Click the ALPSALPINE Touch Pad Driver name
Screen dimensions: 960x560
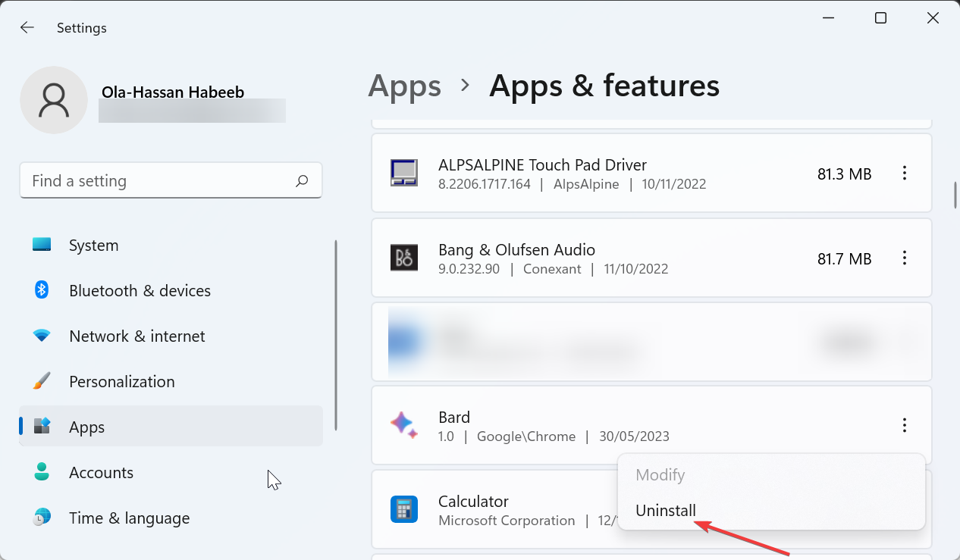pyautogui.click(x=542, y=165)
